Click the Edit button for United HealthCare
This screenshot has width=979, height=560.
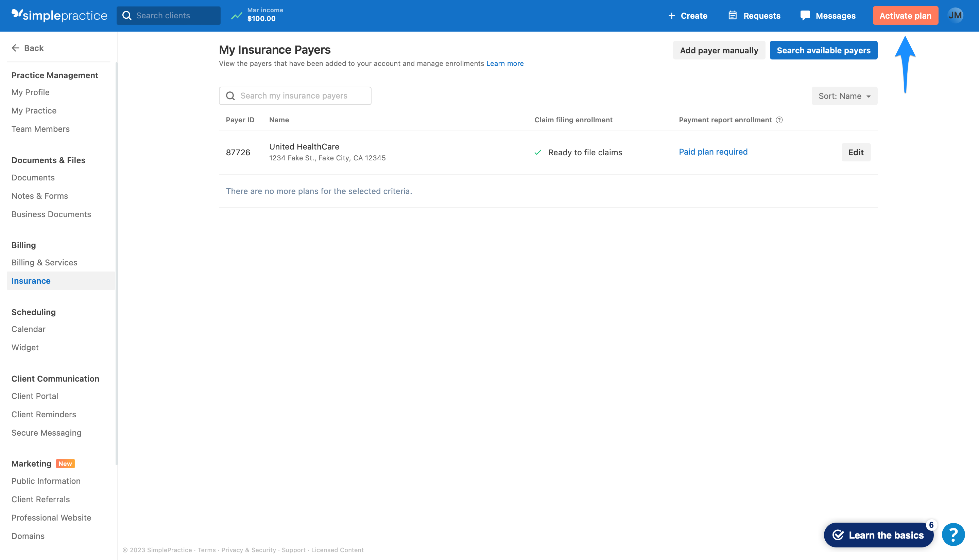[x=856, y=152]
